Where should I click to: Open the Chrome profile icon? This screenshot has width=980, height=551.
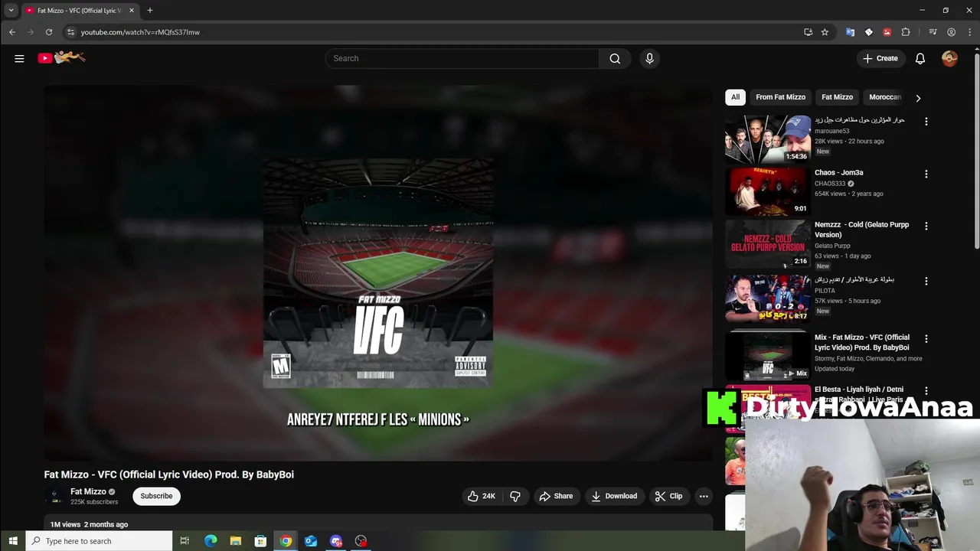tap(951, 32)
